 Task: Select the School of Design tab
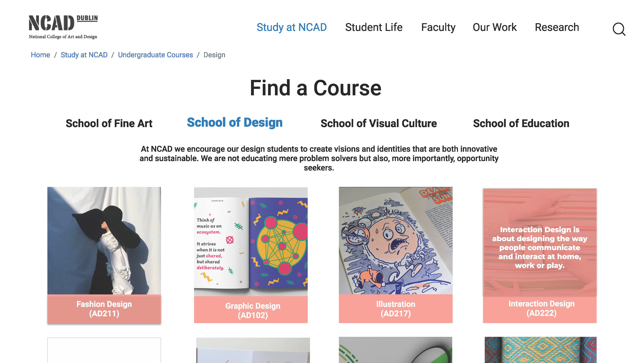tap(235, 123)
